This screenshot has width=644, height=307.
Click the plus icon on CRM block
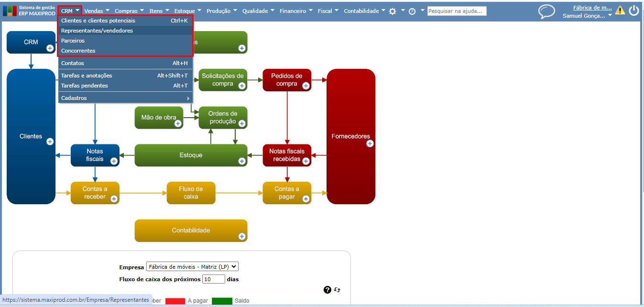click(50, 48)
